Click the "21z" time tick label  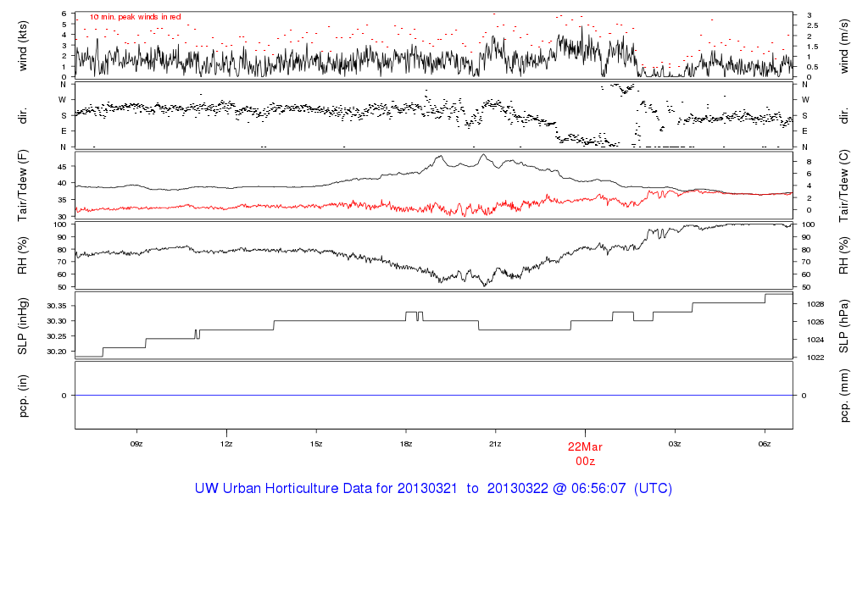click(x=495, y=444)
